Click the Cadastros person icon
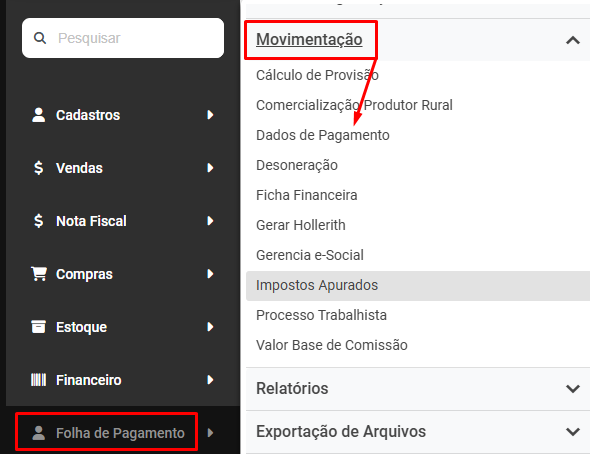Screen dimensions: 590x454 (x=38, y=115)
